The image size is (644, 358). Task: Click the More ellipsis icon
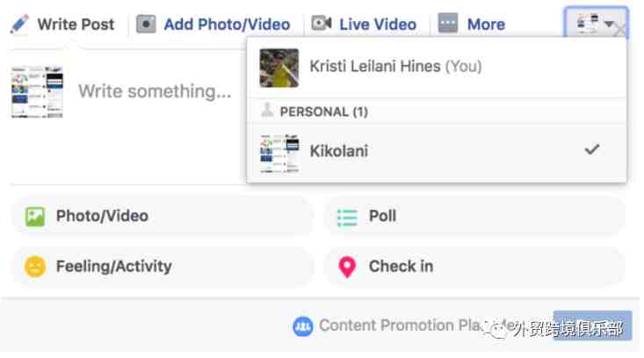[448, 23]
